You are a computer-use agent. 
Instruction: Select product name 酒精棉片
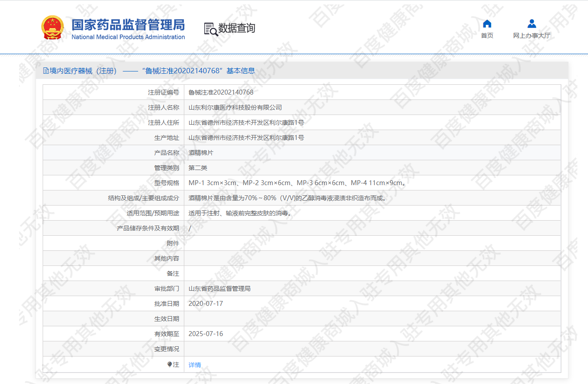coord(201,153)
